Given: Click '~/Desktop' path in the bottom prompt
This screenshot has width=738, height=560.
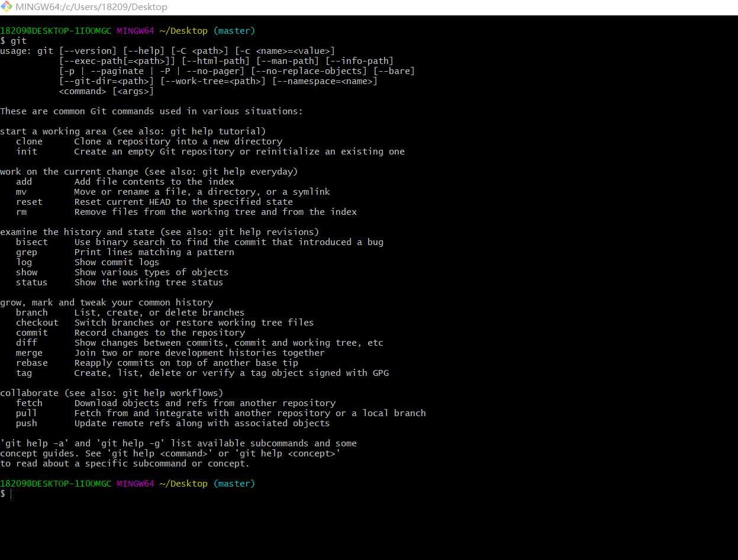Looking at the screenshot, I should coord(183,484).
